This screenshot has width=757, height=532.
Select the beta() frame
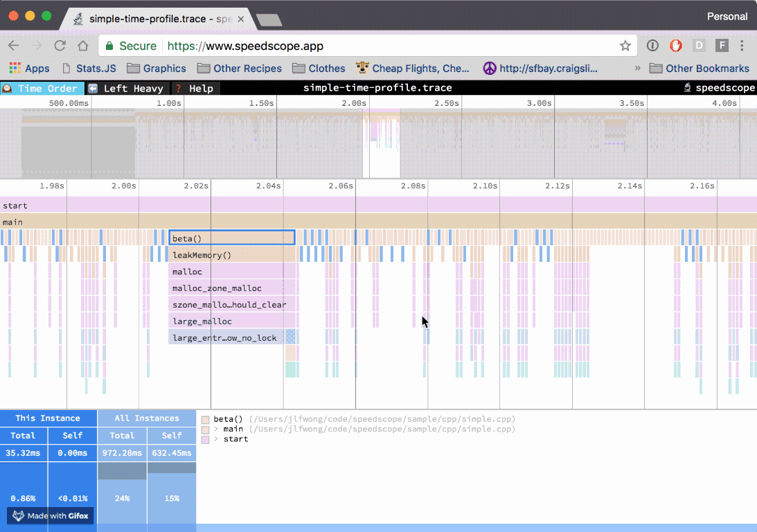232,238
